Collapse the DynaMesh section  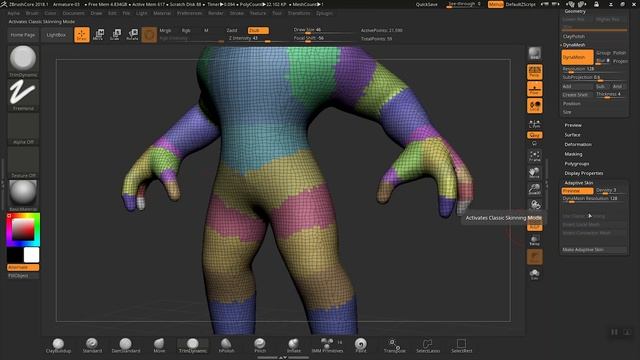(574, 45)
